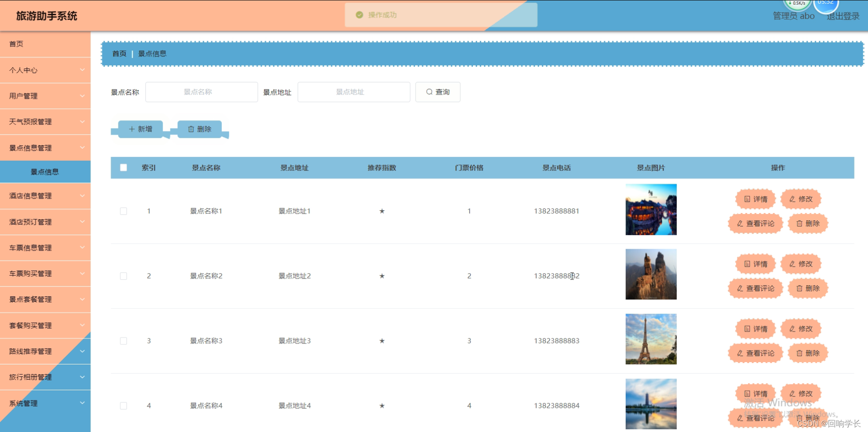Expand the 车票购买管理 menu chevron
Image resolution: width=868 pixels, height=432 pixels.
click(x=82, y=274)
